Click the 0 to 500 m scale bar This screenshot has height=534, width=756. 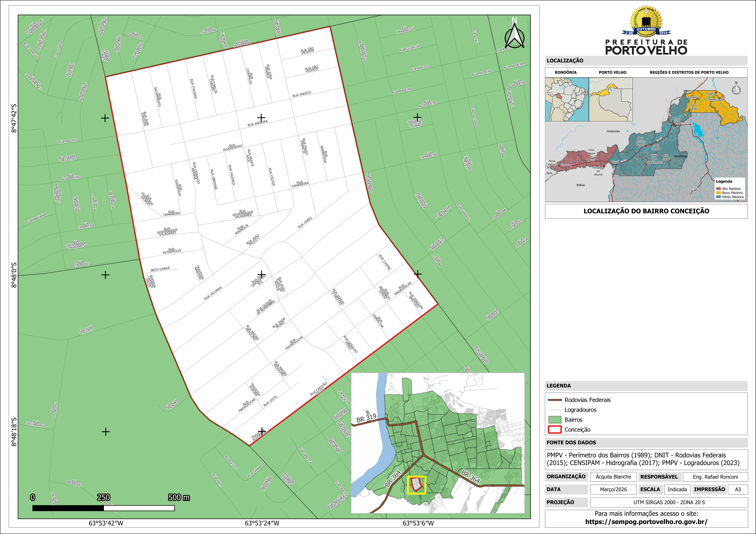click(x=103, y=508)
